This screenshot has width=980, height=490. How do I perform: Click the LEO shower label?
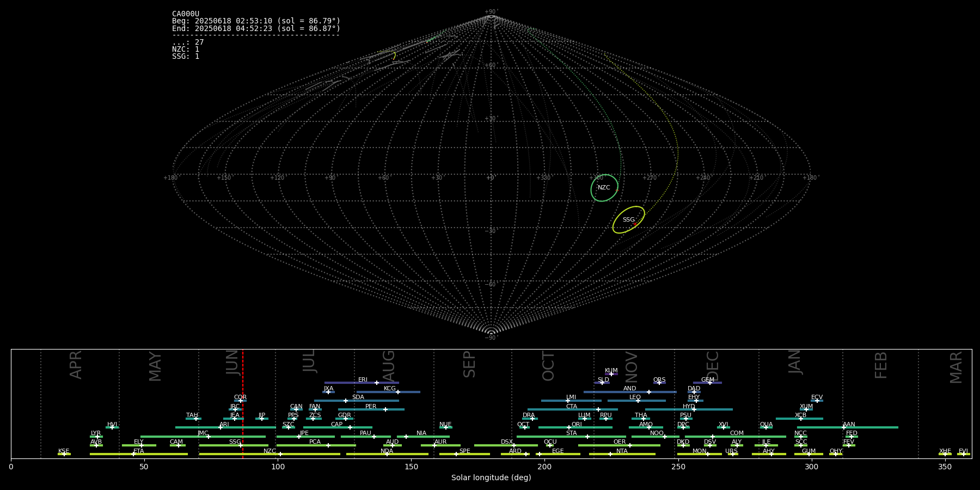[x=635, y=397]
